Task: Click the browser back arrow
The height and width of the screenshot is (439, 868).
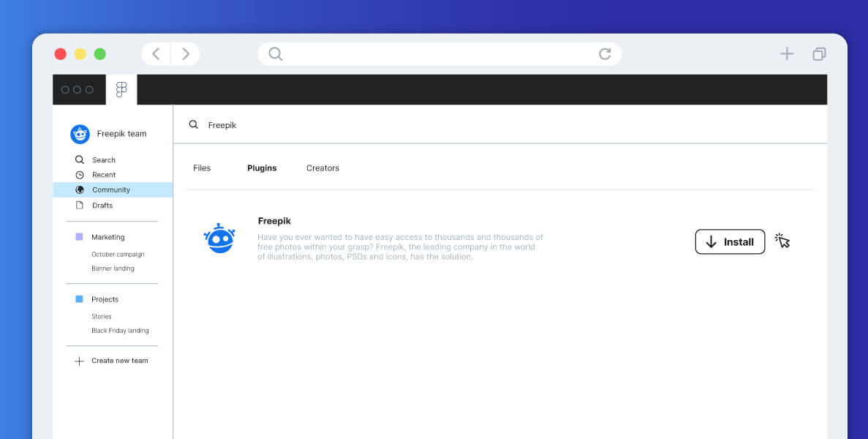Action: pyautogui.click(x=156, y=53)
